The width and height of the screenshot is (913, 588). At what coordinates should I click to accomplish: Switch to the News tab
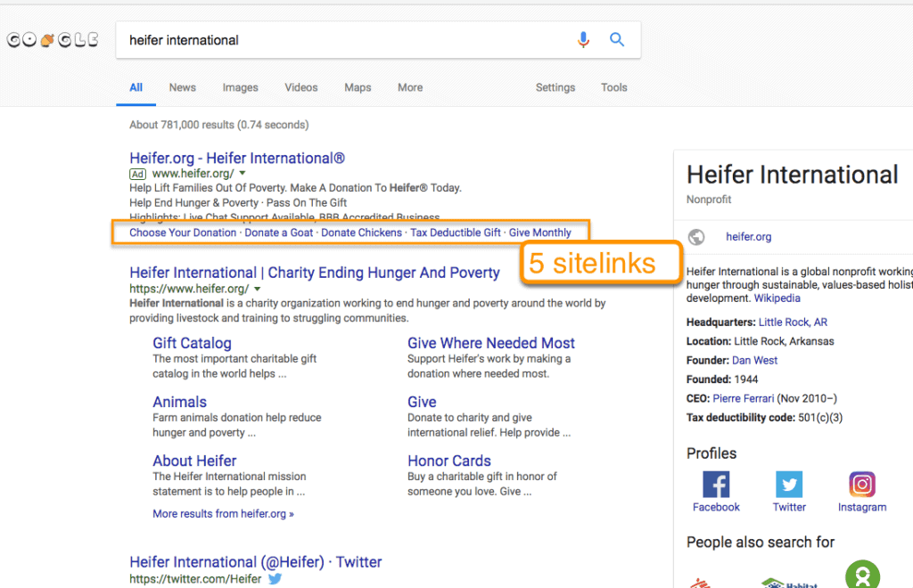[x=182, y=87]
